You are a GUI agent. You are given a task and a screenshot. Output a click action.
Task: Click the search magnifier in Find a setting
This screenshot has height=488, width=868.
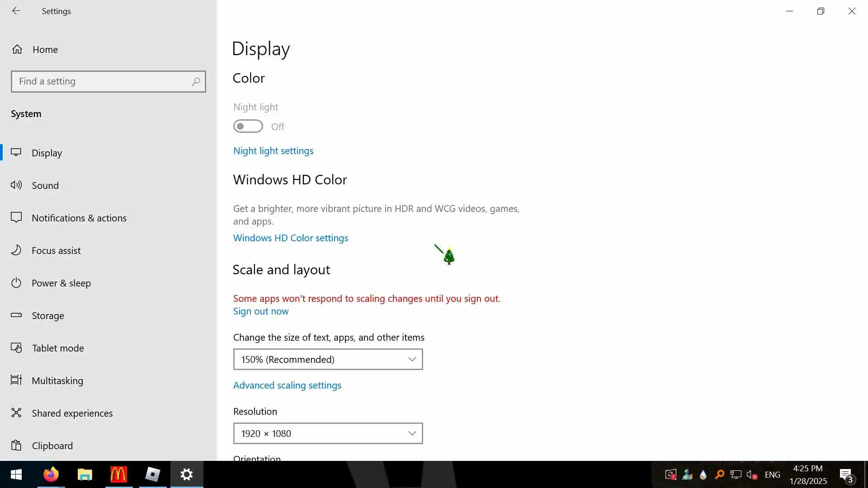click(196, 82)
